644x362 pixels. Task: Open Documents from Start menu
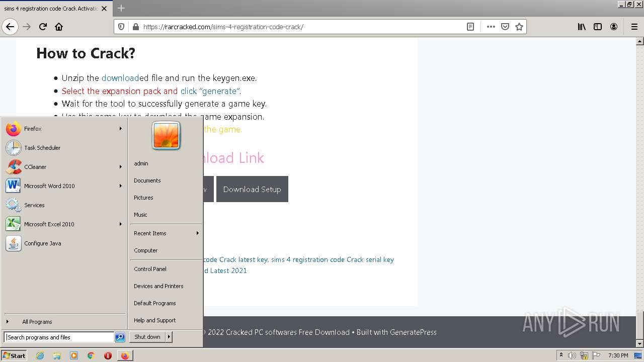click(x=166, y=180)
